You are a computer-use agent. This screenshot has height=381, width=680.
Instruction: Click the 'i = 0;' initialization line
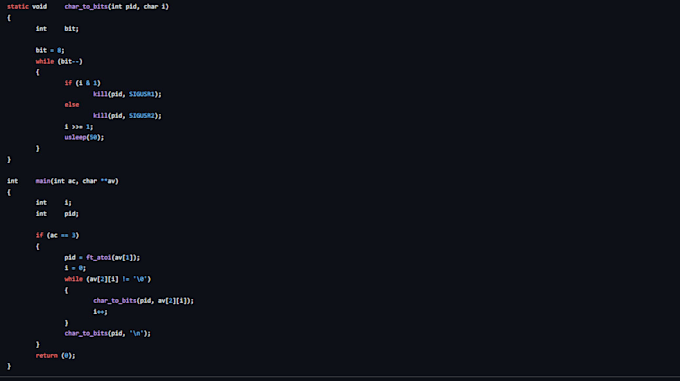tap(75, 268)
